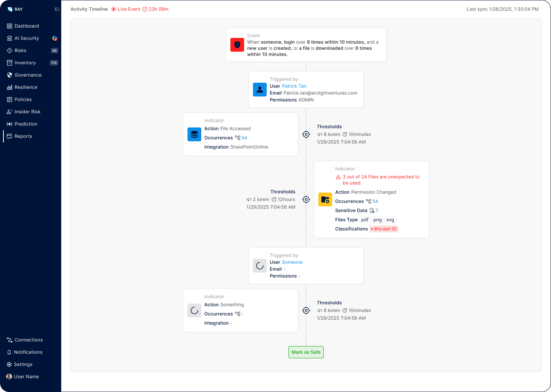Click the red shield Event icon

(237, 45)
